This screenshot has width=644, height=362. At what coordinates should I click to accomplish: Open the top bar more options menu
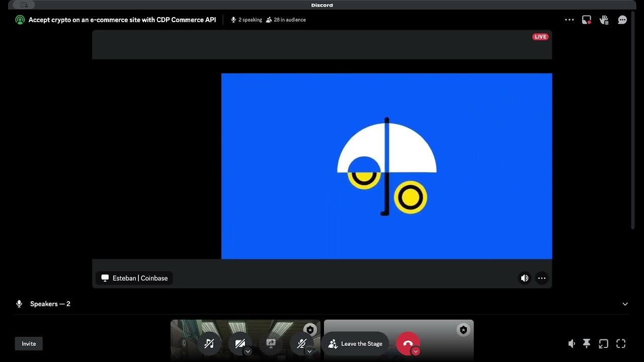click(569, 20)
